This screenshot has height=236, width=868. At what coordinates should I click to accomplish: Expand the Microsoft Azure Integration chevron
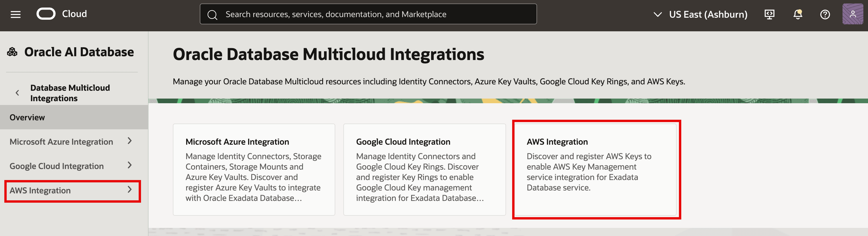click(x=130, y=141)
